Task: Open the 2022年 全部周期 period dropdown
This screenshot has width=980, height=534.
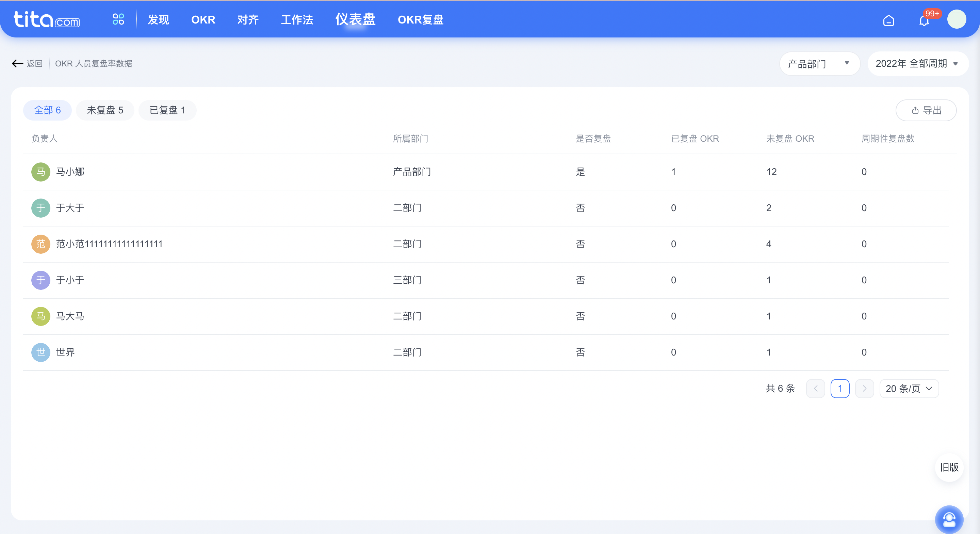Action: [x=918, y=64]
